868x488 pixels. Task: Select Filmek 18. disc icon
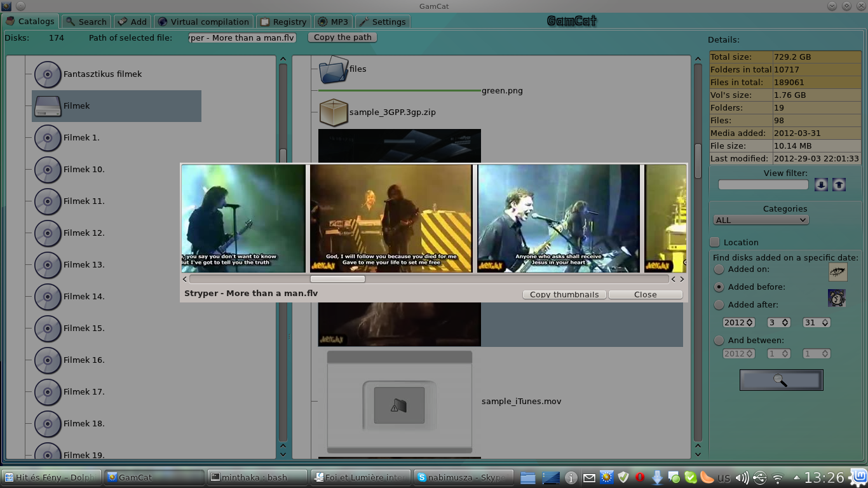[48, 424]
